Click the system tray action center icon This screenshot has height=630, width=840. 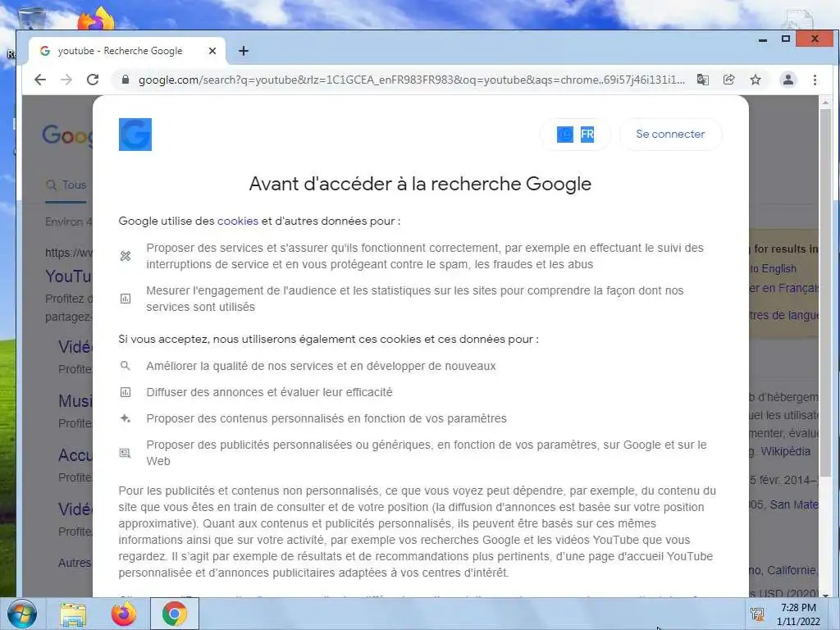pos(757,614)
